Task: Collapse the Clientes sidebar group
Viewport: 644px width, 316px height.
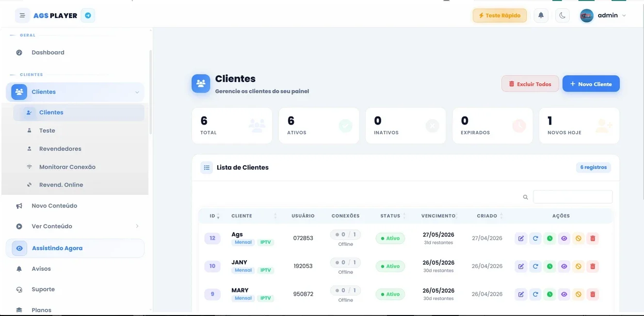Action: click(75, 92)
